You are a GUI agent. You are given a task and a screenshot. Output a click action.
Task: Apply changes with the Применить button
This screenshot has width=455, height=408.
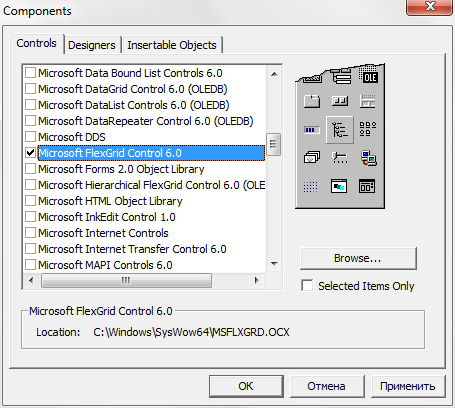(408, 386)
